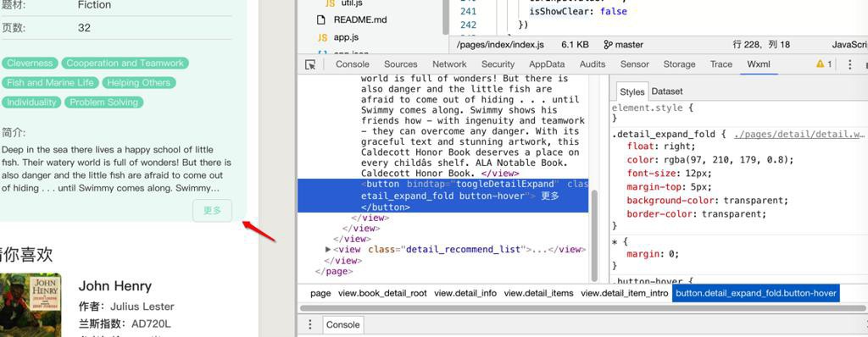Click the 6.1 KB file size label
The image size is (868, 337).
576,45
